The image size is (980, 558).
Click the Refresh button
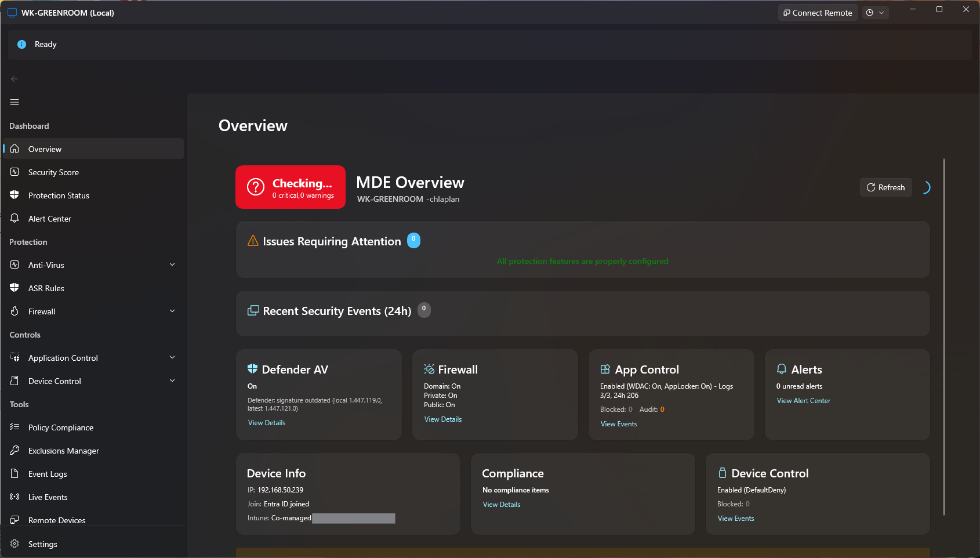(885, 187)
